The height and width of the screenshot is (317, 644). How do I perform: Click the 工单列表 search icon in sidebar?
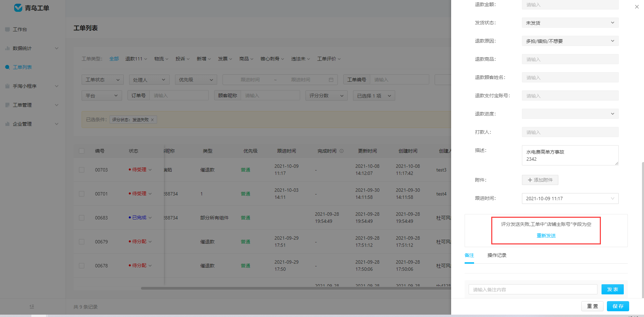tap(7, 67)
